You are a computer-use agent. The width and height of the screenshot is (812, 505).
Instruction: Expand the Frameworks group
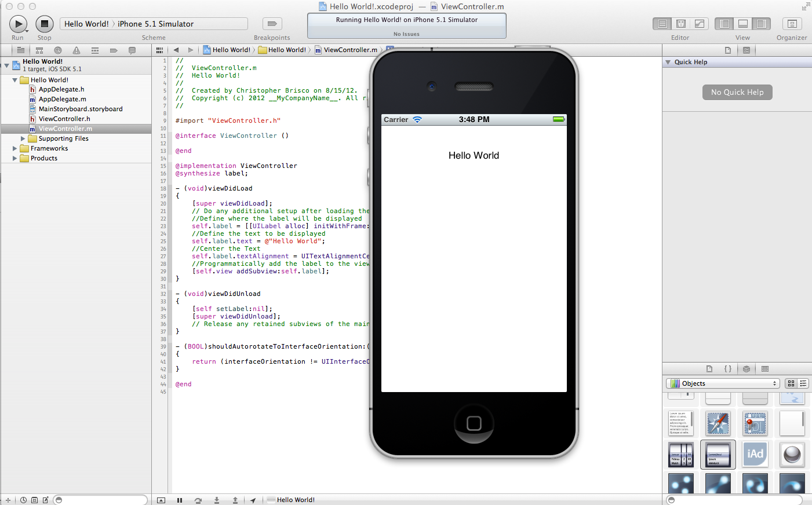click(x=15, y=149)
